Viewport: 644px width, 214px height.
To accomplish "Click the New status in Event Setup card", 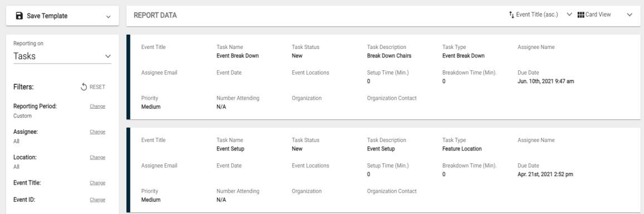I will (x=297, y=149).
